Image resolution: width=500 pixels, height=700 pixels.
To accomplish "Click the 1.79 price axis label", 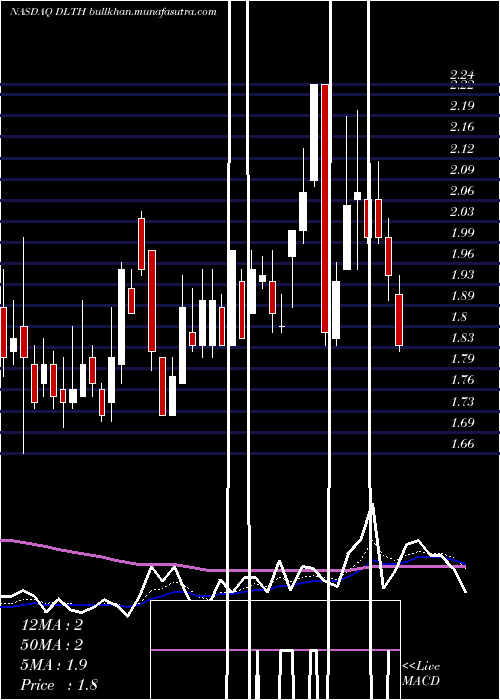I will (462, 359).
